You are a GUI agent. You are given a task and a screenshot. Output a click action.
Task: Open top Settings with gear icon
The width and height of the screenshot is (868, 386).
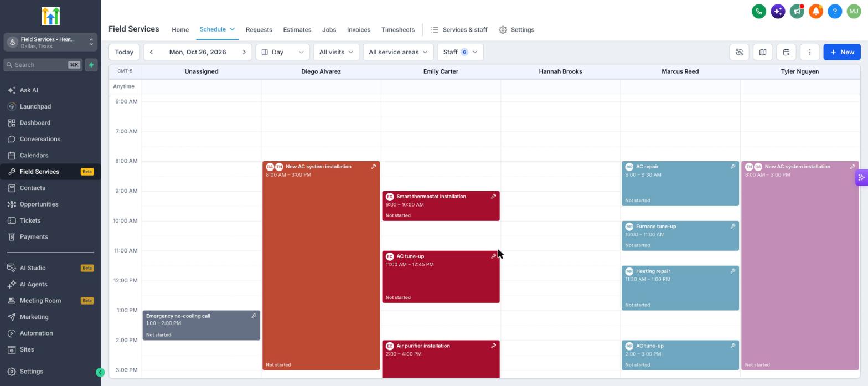(516, 30)
